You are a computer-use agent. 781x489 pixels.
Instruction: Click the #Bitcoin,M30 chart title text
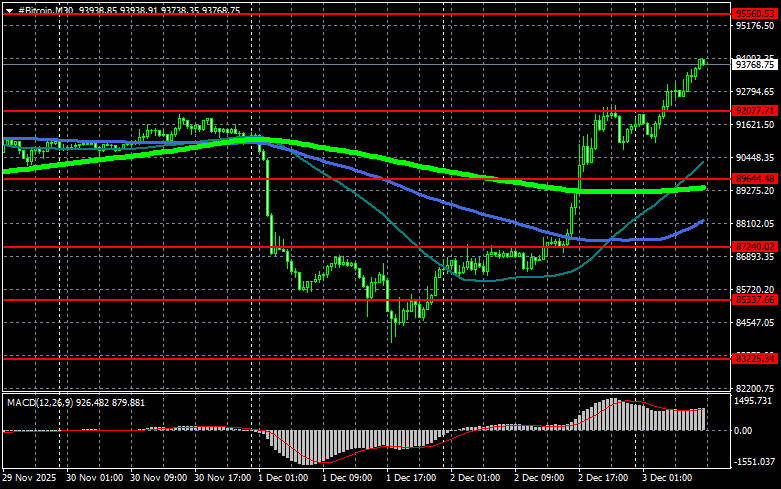[x=49, y=8]
